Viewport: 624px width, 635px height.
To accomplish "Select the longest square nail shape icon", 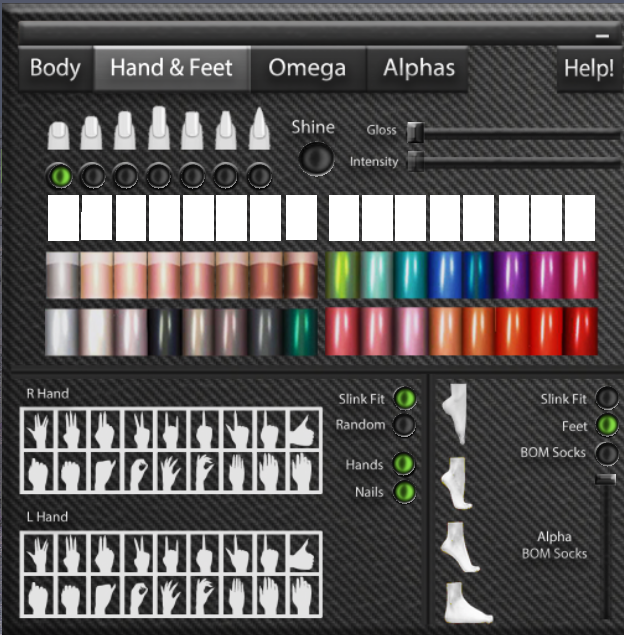I will tap(159, 128).
